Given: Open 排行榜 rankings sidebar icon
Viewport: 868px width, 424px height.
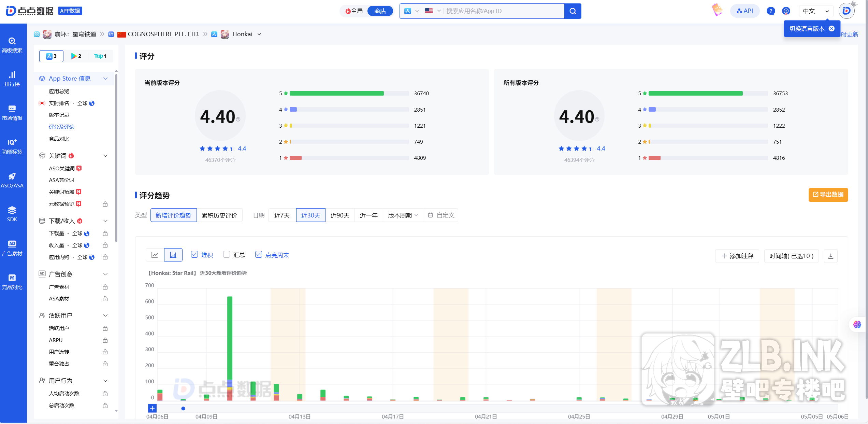Looking at the screenshot, I should [x=12, y=79].
